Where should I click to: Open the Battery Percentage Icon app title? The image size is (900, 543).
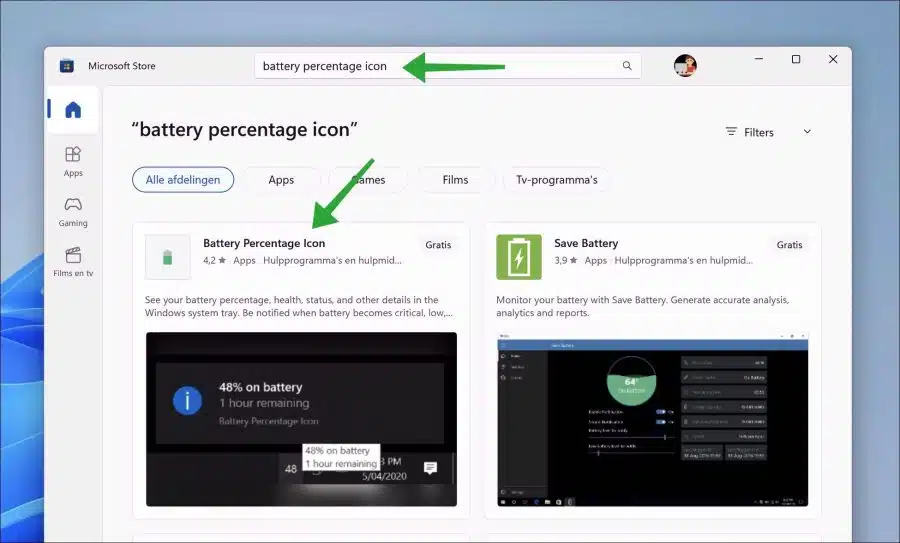(264, 243)
